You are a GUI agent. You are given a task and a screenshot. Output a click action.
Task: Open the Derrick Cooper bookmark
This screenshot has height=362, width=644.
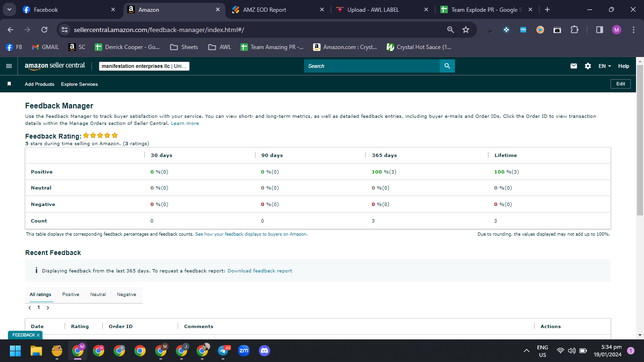pos(127,47)
